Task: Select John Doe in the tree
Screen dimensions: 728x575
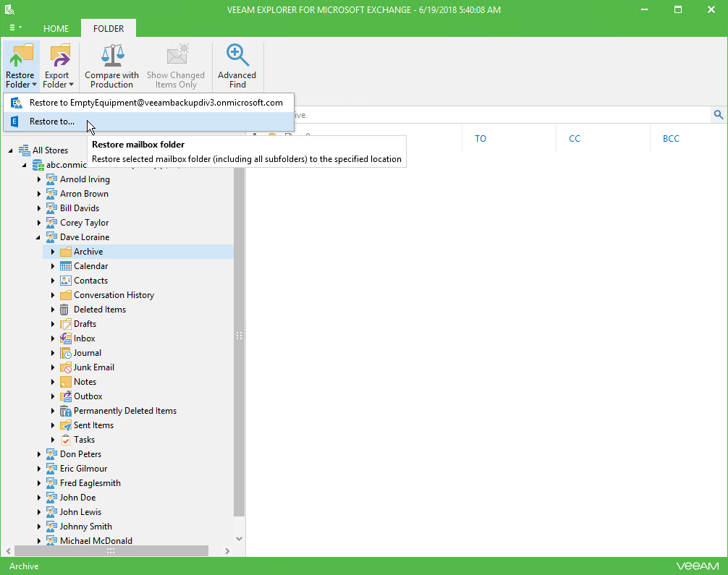Action: (77, 498)
